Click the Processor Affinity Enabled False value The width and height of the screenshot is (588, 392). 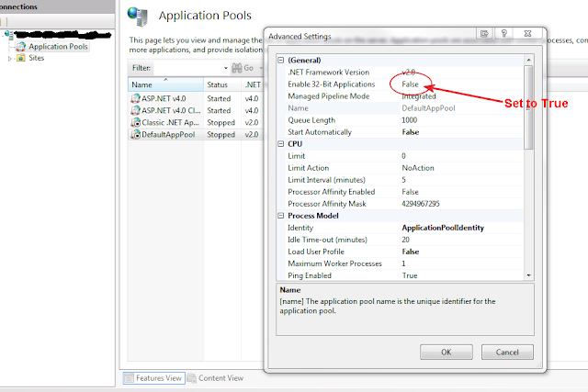[411, 192]
